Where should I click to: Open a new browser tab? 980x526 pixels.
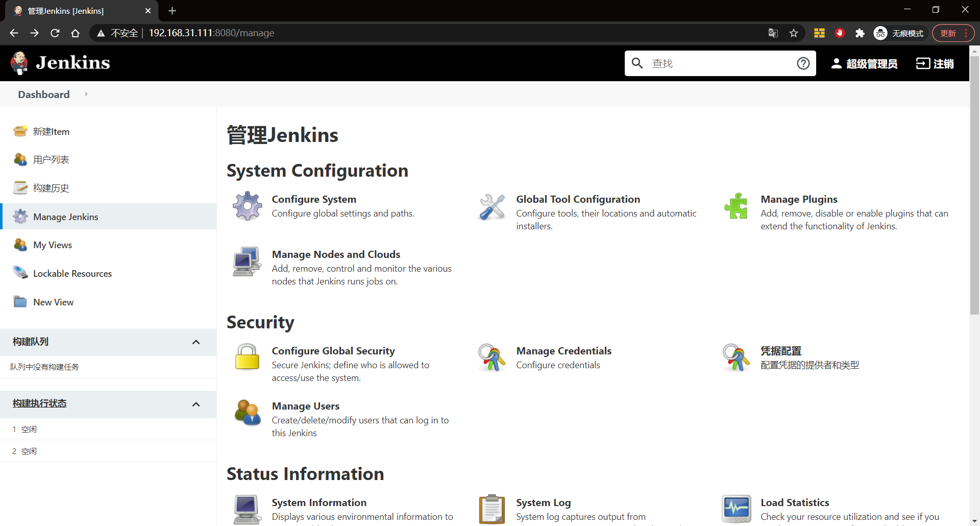(172, 11)
